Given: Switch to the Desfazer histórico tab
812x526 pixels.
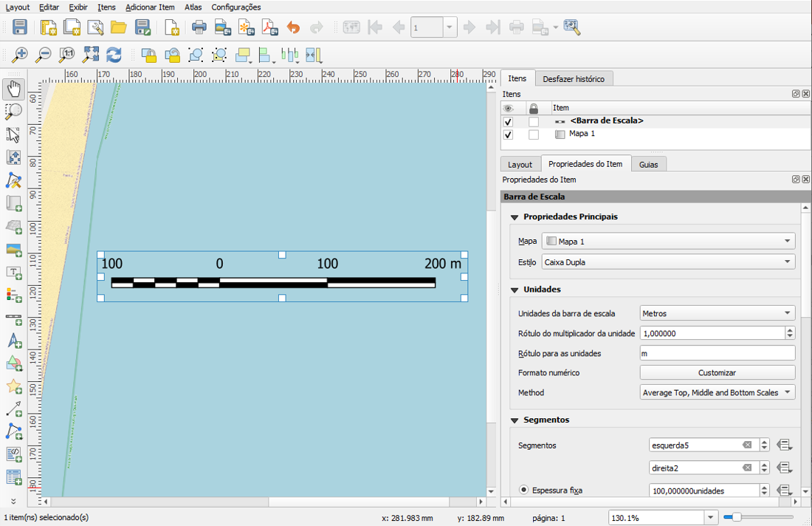Looking at the screenshot, I should click(573, 79).
